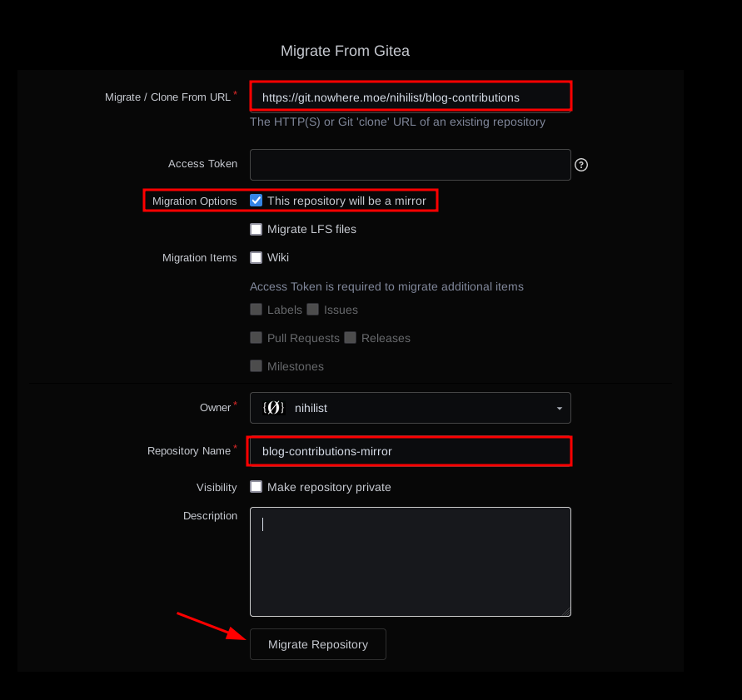Select the Releases checkbox
The image size is (742, 700).
coord(351,338)
